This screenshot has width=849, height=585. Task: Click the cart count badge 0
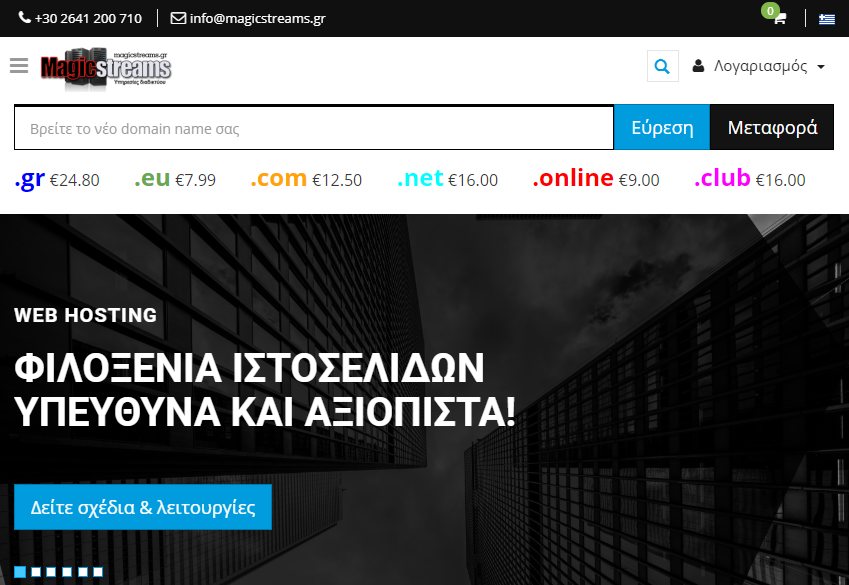pyautogui.click(x=770, y=11)
